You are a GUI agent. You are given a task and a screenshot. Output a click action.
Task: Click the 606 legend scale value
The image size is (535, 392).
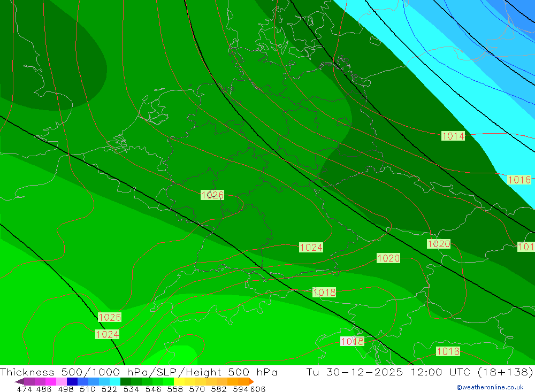click(x=258, y=389)
